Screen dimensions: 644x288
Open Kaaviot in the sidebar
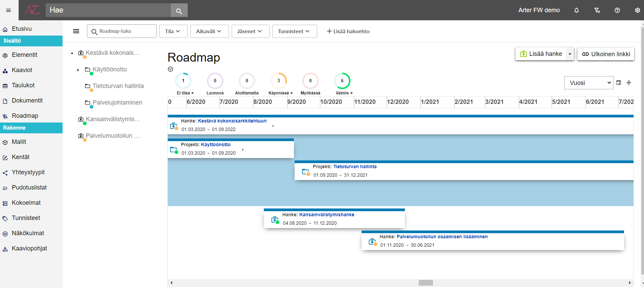coord(22,70)
